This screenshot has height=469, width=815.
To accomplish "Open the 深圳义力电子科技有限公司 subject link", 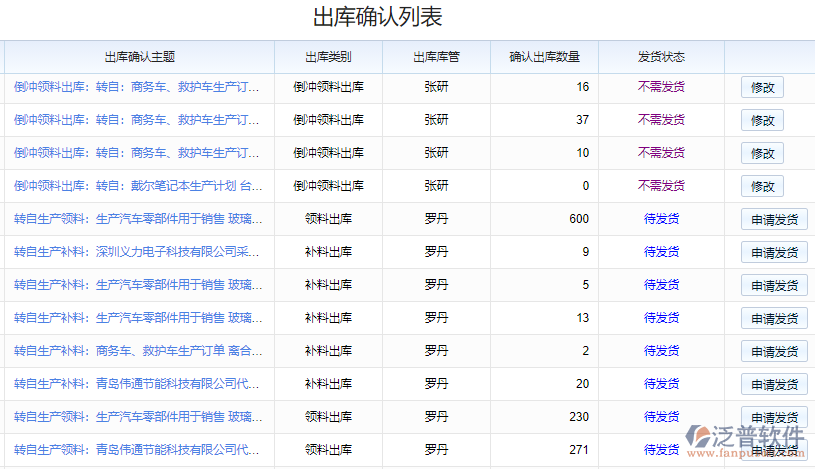I will [136, 252].
